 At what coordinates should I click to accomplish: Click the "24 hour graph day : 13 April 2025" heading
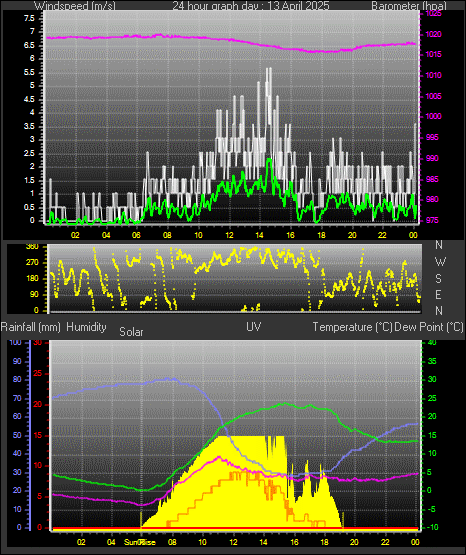tap(251, 6)
